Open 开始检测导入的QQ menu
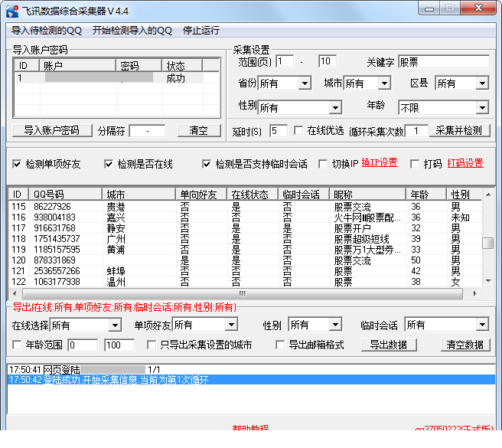The image size is (502, 448). (132, 31)
